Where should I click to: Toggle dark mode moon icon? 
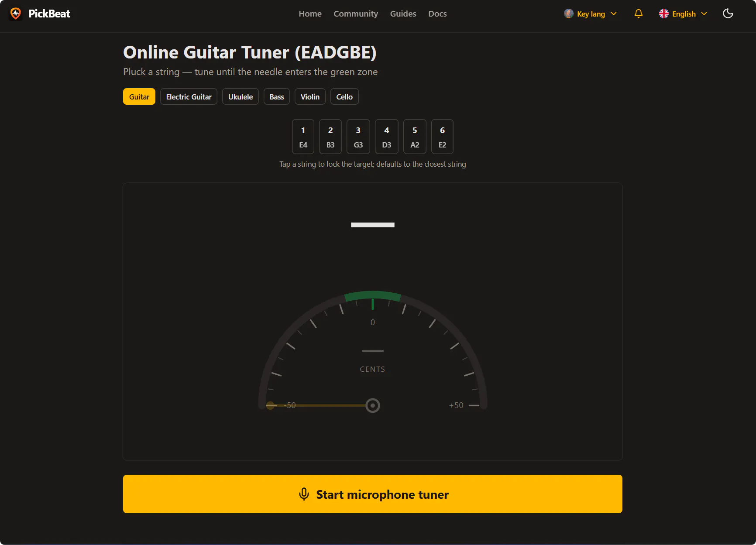[x=728, y=14]
